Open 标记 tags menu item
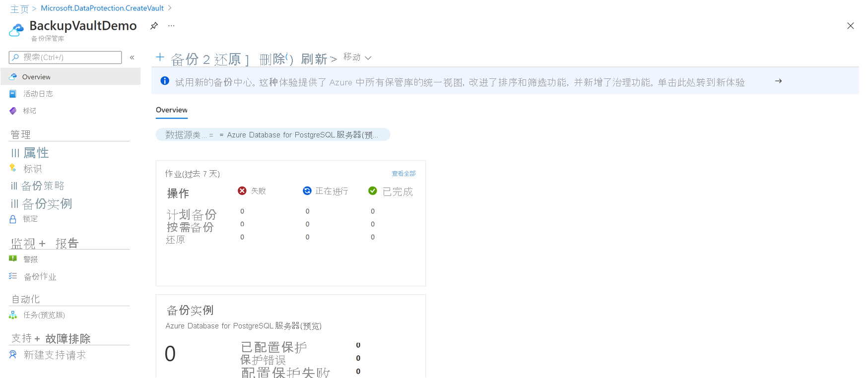This screenshot has width=868, height=378. pyautogui.click(x=29, y=111)
